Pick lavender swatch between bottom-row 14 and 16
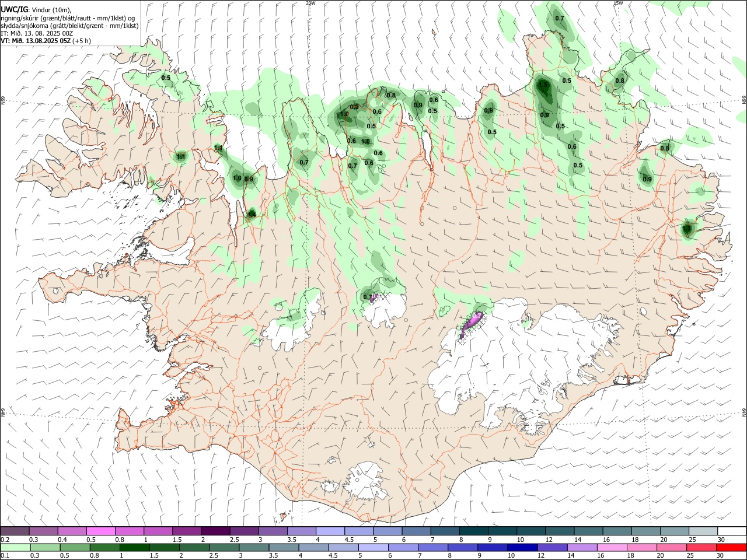747x560 pixels. (x=581, y=547)
